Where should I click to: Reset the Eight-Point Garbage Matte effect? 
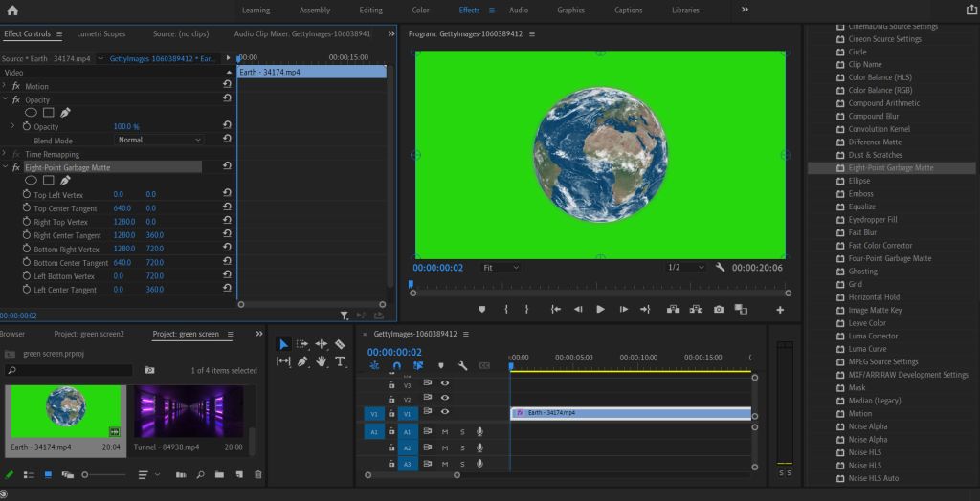227,166
